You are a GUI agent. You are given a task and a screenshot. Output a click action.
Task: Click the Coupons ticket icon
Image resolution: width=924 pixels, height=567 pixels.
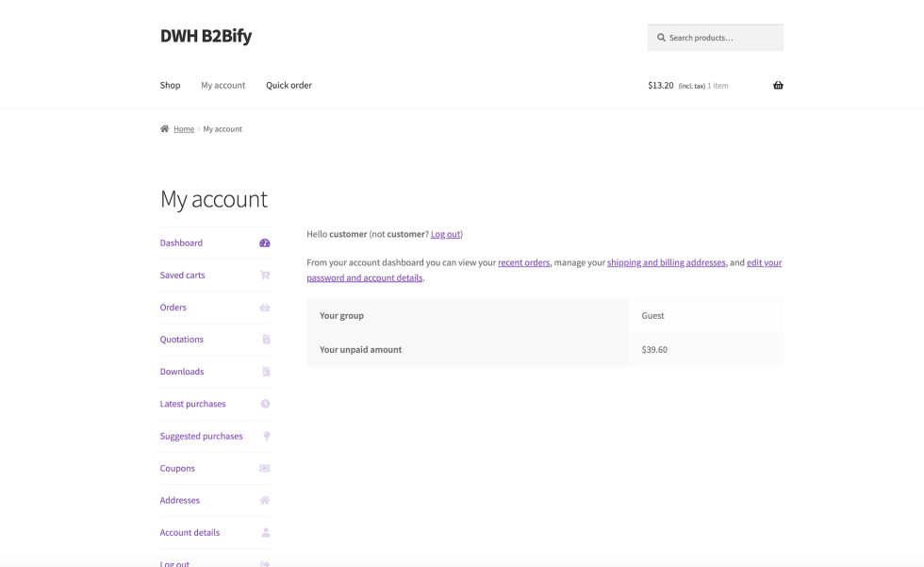tap(265, 468)
